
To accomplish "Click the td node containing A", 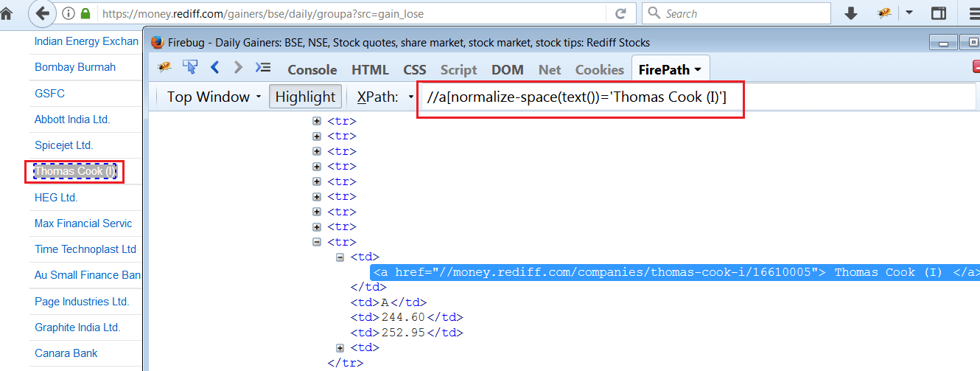I will 389,302.
